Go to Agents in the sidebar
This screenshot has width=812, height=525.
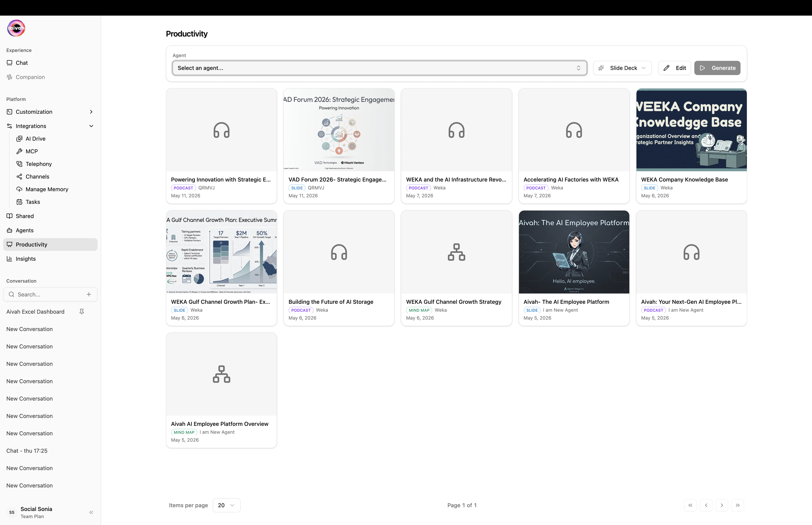[50, 231]
